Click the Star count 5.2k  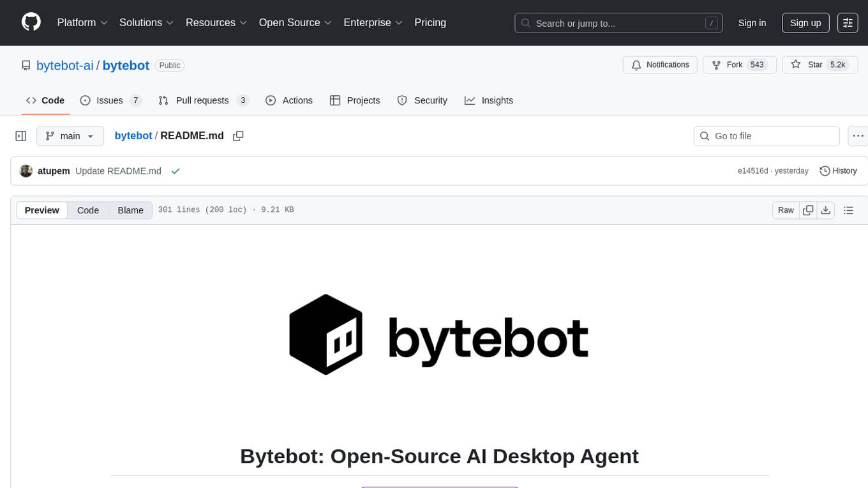click(x=837, y=65)
